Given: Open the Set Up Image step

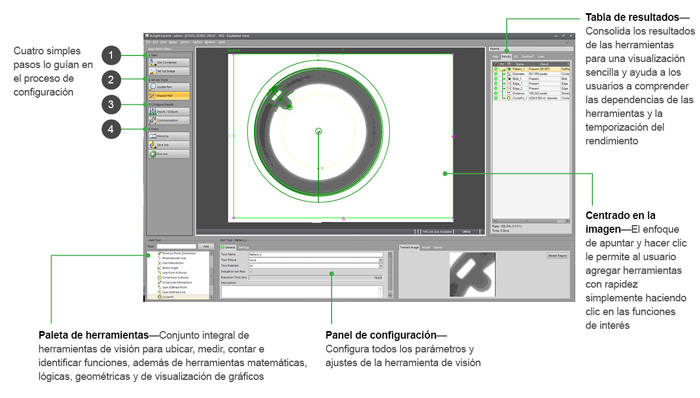Looking at the screenshot, I should click(x=169, y=71).
